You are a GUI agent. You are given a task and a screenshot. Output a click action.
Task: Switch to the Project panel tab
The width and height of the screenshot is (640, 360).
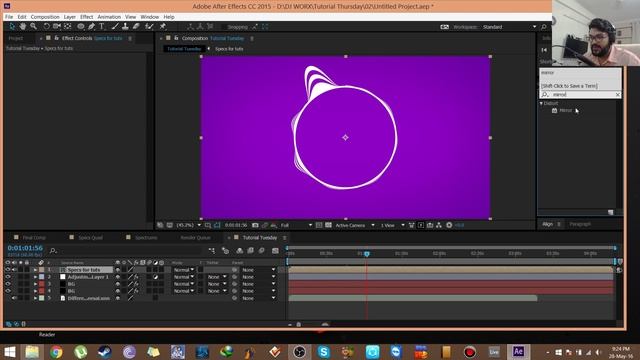(16, 38)
